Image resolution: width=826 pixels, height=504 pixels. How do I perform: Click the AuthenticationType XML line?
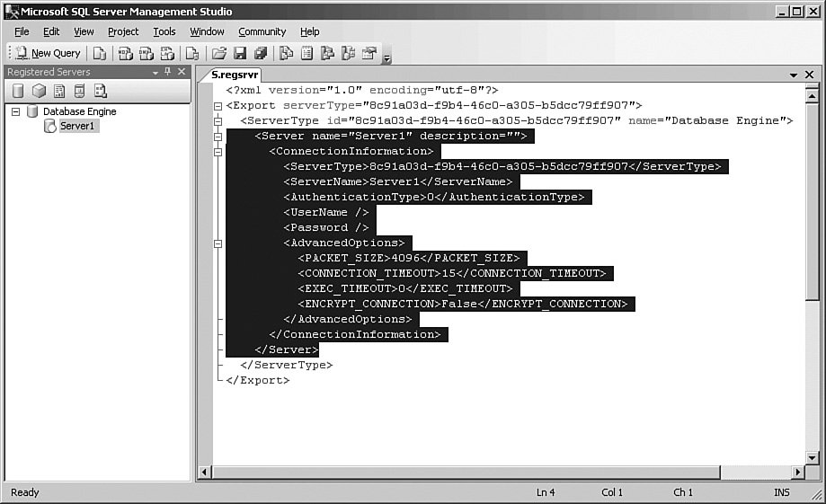[x=434, y=197]
